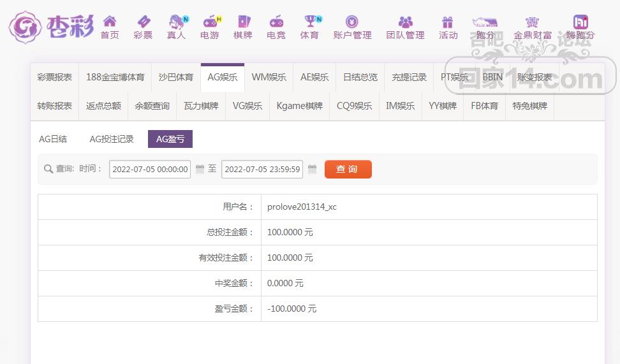
Task: Switch to AE娱乐 tab
Action: pyautogui.click(x=314, y=78)
